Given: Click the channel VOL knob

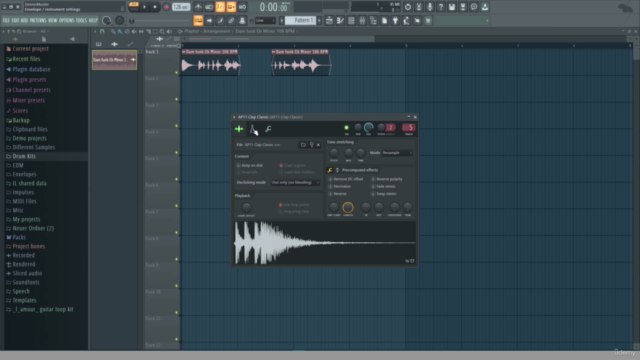Looking at the screenshot, I should [369, 128].
